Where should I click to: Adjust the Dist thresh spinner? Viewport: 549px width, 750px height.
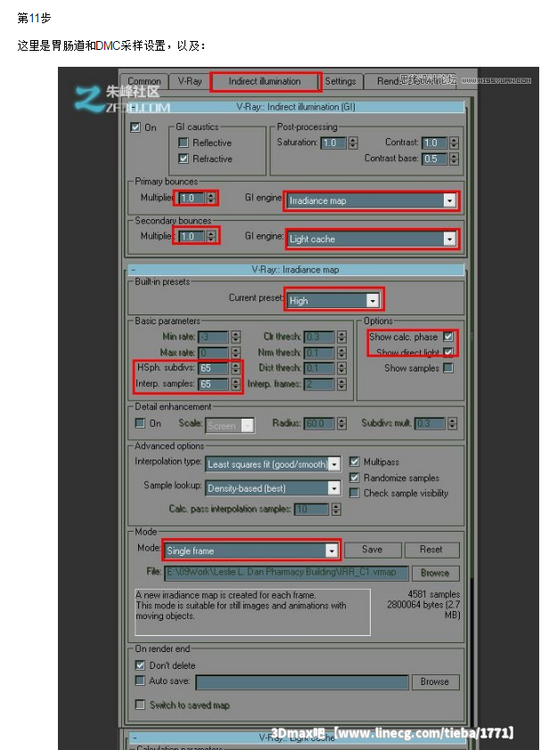tap(341, 368)
